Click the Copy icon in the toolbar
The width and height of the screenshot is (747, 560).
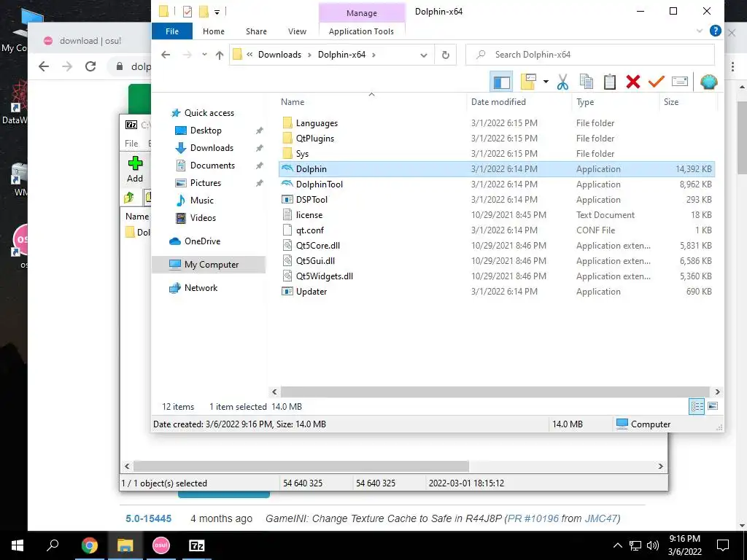click(587, 82)
